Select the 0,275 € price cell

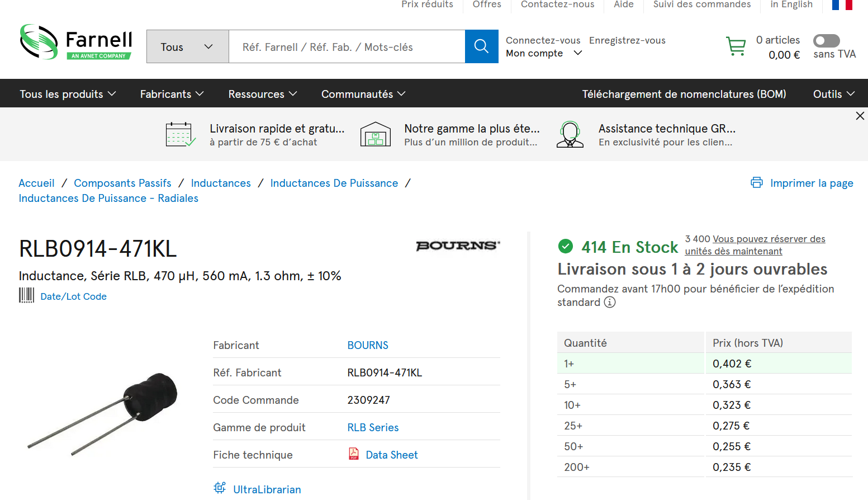tap(779, 426)
